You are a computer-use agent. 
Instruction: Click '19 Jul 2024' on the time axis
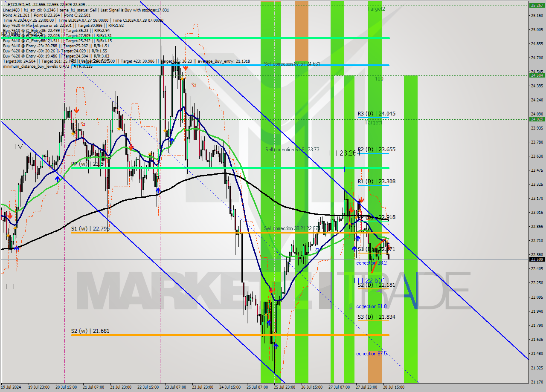pos(11,387)
